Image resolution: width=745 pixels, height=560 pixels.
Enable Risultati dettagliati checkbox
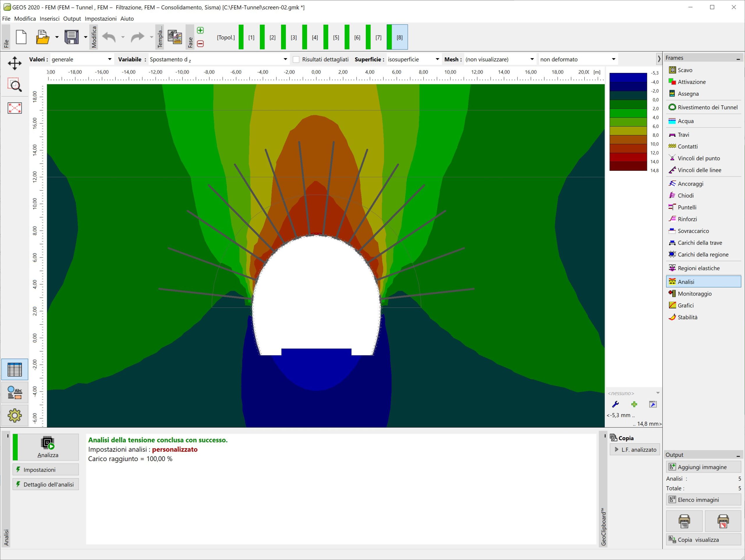pyautogui.click(x=296, y=60)
